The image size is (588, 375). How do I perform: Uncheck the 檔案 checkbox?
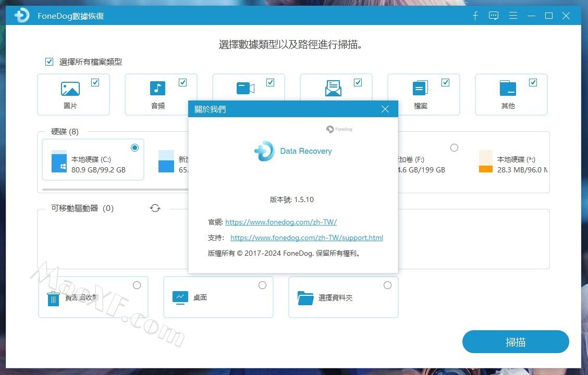pos(445,82)
